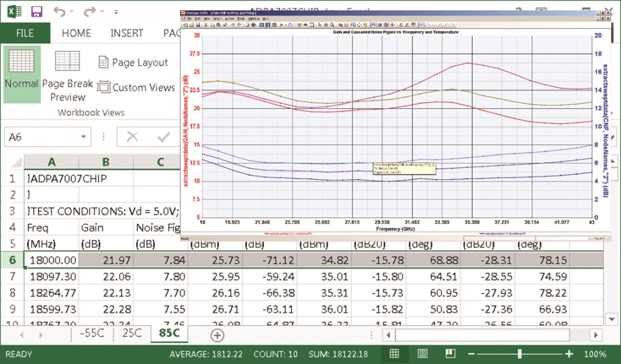Click the formula bar Cancel X button
Image resolution: width=621 pixels, height=364 pixels.
(132, 137)
